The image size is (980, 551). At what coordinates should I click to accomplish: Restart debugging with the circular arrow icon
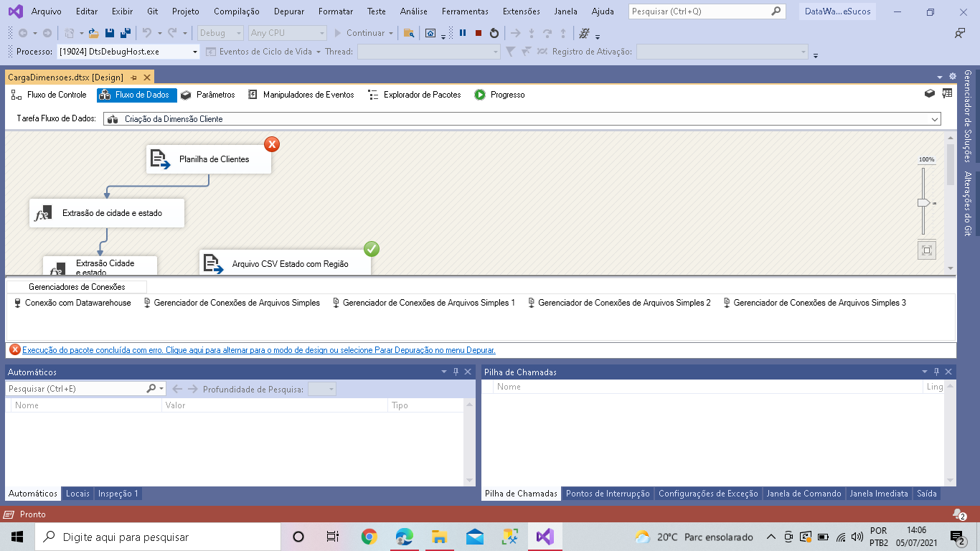(x=494, y=33)
